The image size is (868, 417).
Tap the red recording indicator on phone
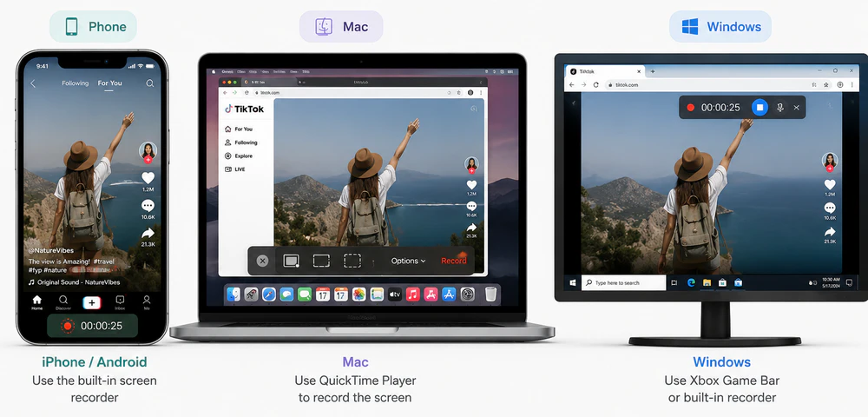coord(68,326)
